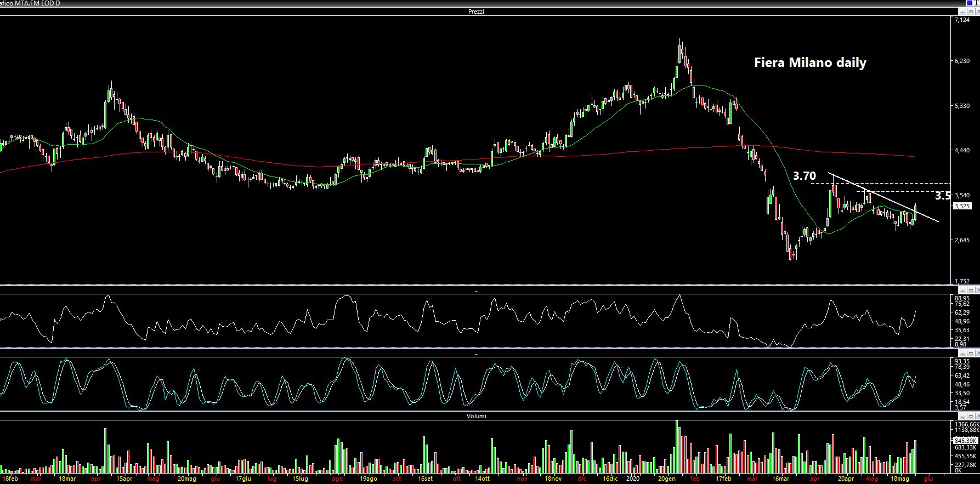Click the current price tag 3,325
The width and height of the screenshot is (980, 484).
pos(962,206)
